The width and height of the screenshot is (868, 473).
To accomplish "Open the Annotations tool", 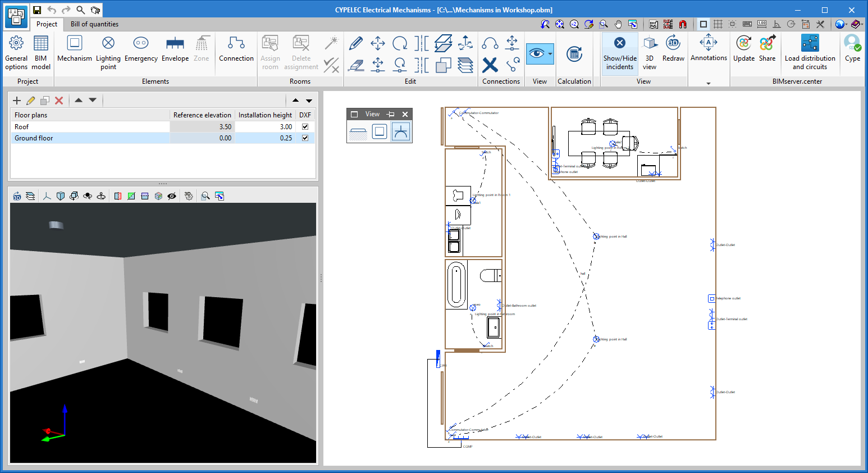I will coord(709,48).
